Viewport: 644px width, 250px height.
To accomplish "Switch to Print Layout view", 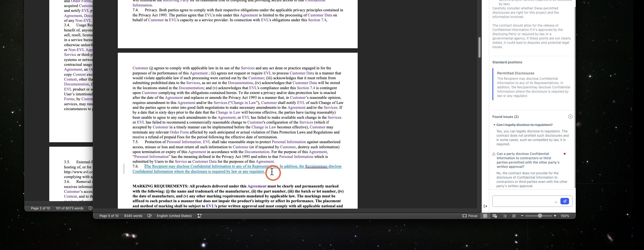I will tap(485, 216).
